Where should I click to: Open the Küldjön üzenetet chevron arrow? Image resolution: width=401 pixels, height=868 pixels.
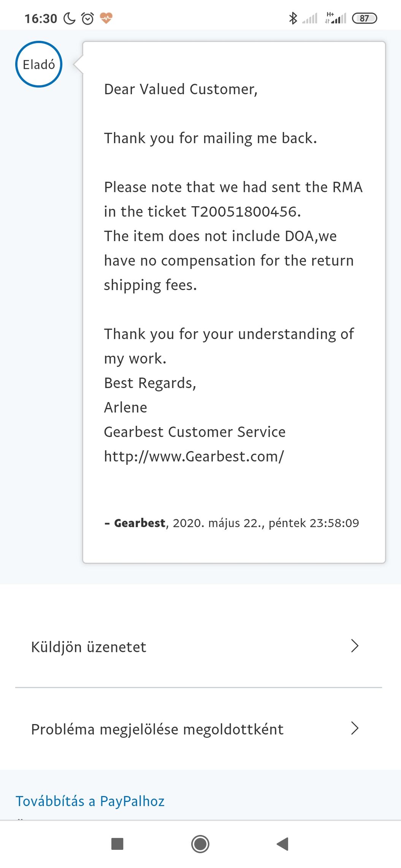point(355,646)
